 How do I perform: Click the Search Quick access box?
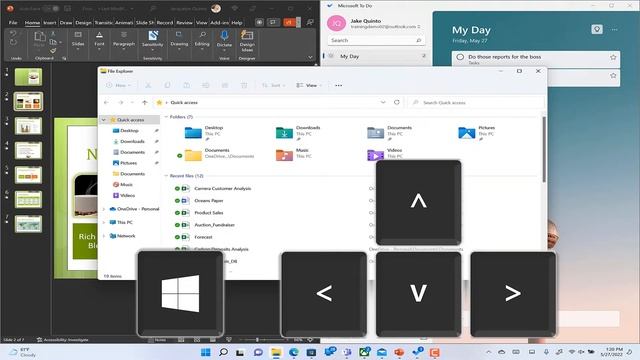pos(476,102)
